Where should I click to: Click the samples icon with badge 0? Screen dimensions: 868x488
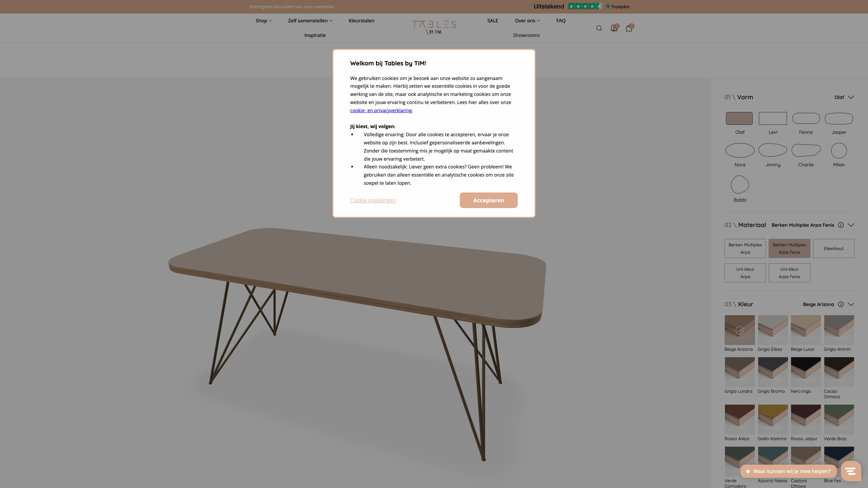click(x=614, y=28)
